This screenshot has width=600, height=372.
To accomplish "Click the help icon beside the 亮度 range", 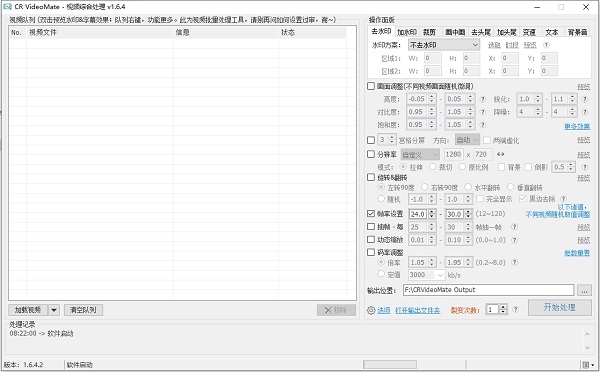I will click(x=483, y=99).
